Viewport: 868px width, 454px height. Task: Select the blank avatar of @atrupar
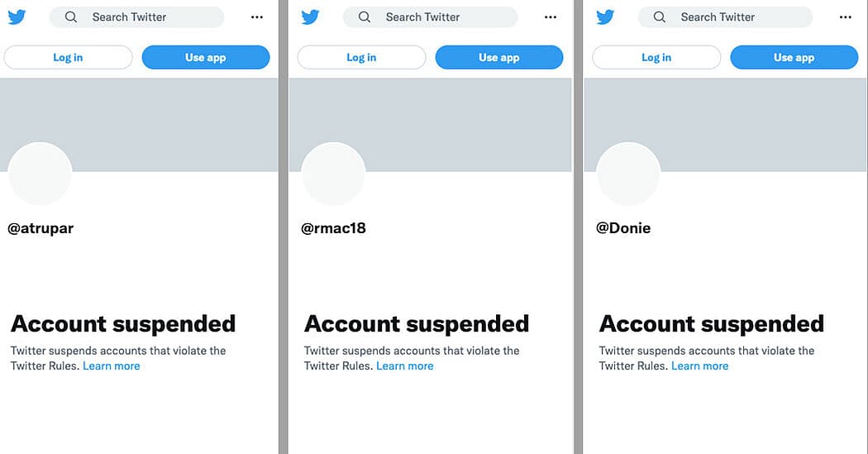(x=40, y=174)
